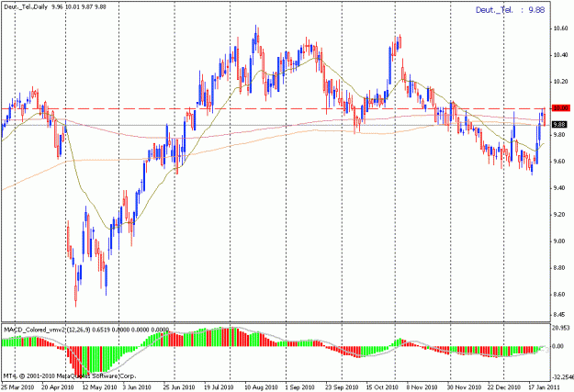The width and height of the screenshot is (574, 392).
Task: Click the 20.953 MACD scale value
Action: (x=561, y=328)
